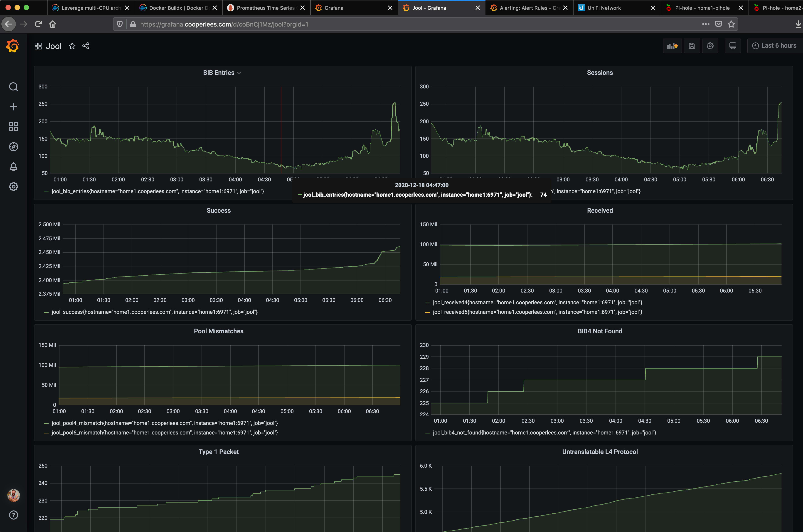Screen dimensions: 803x532
Task: Click the user avatar in the sidebar
Action: [13, 495]
